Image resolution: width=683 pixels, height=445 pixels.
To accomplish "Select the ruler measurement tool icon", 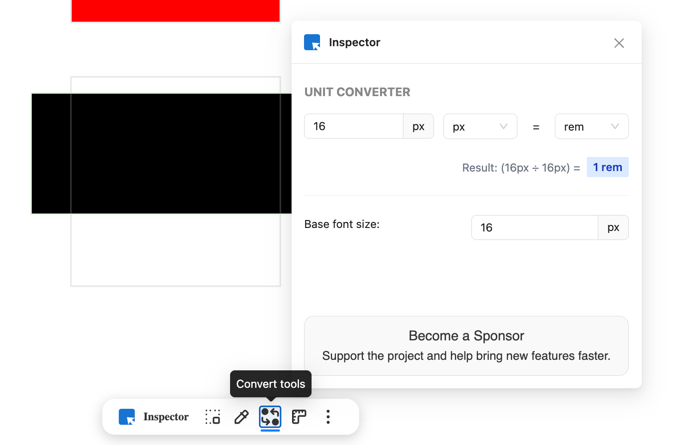I will coord(299,417).
